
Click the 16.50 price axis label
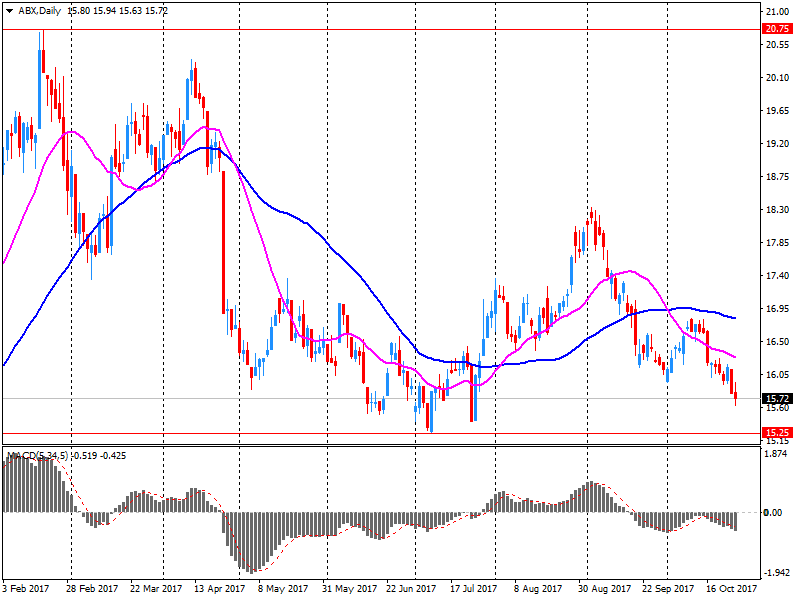pos(778,342)
